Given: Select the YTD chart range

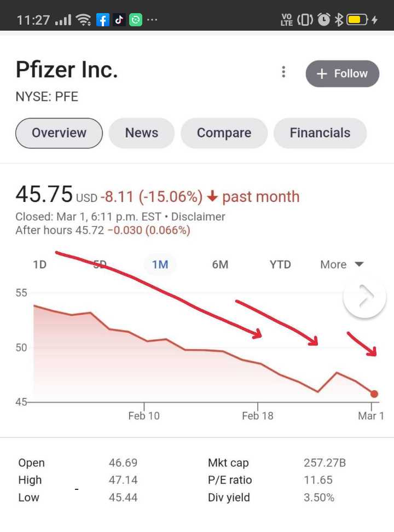Looking at the screenshot, I should [x=280, y=264].
